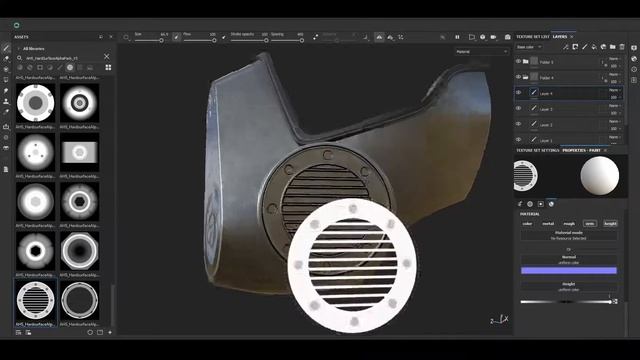Select the empty ring alpha thumbnail
Viewport: 640px width, 360px height.
pyautogui.click(x=80, y=300)
